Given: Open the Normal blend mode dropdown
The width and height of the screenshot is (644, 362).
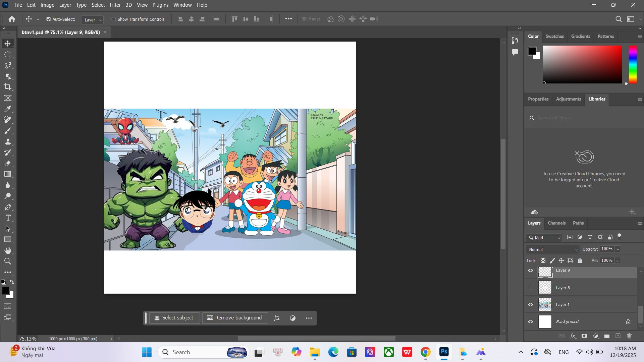Looking at the screenshot, I should click(x=553, y=249).
